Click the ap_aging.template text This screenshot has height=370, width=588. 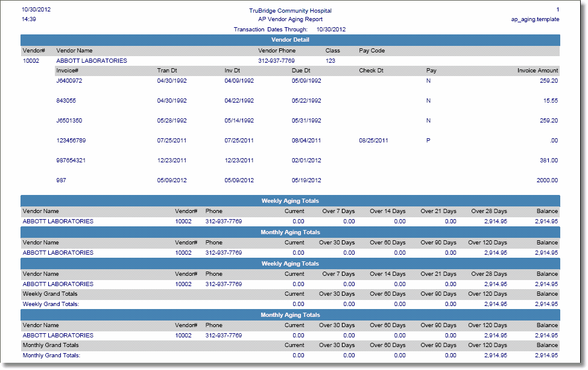point(535,19)
